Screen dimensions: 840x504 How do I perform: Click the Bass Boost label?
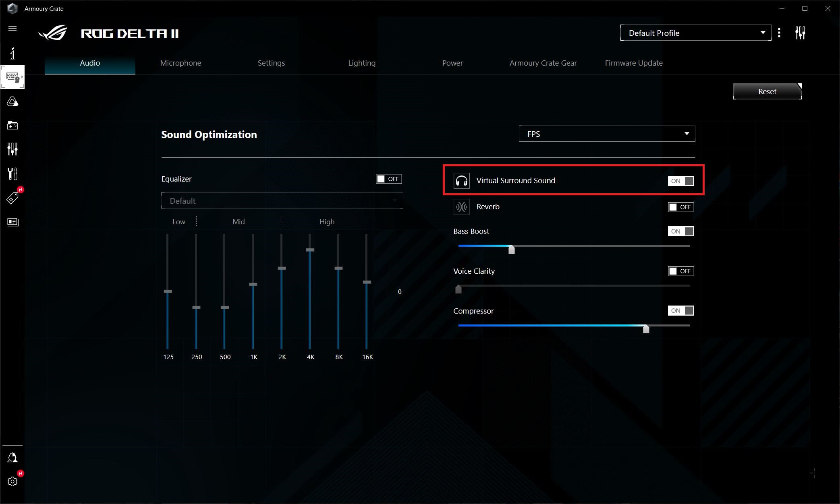click(x=471, y=231)
